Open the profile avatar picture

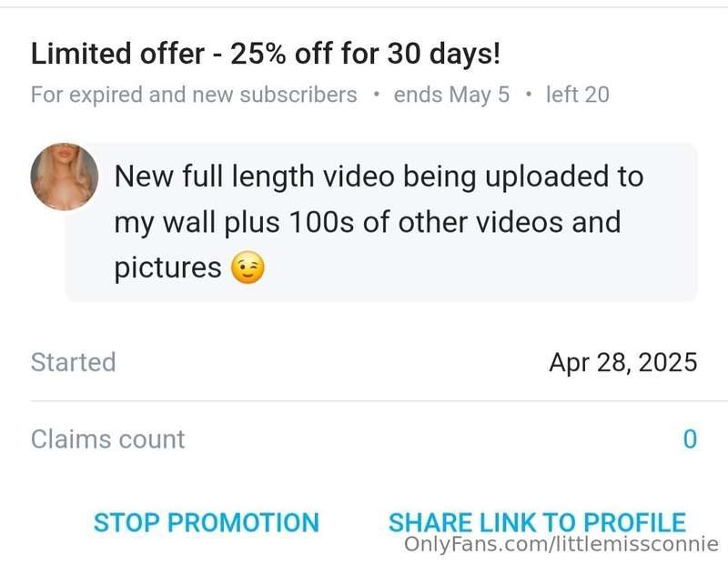pos(64,177)
